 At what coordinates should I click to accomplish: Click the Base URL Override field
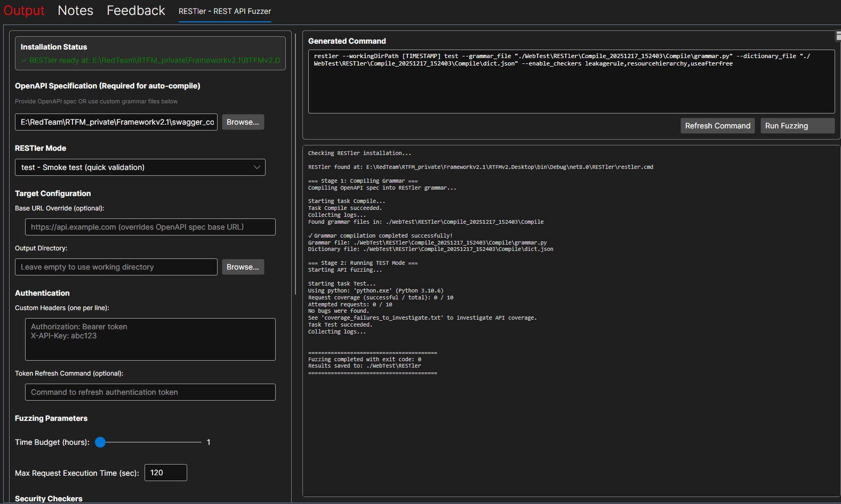(150, 227)
